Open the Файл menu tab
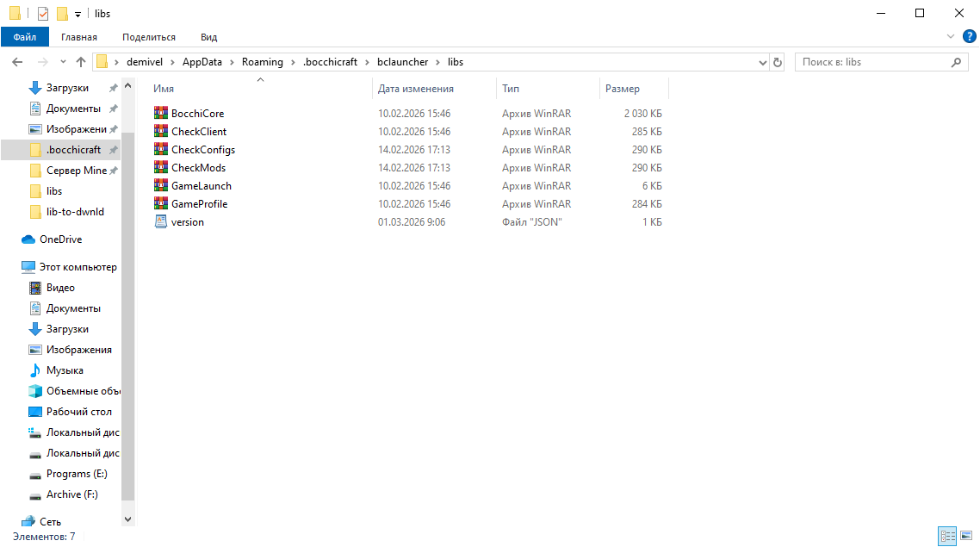This screenshot has height=547, width=980. [x=24, y=37]
